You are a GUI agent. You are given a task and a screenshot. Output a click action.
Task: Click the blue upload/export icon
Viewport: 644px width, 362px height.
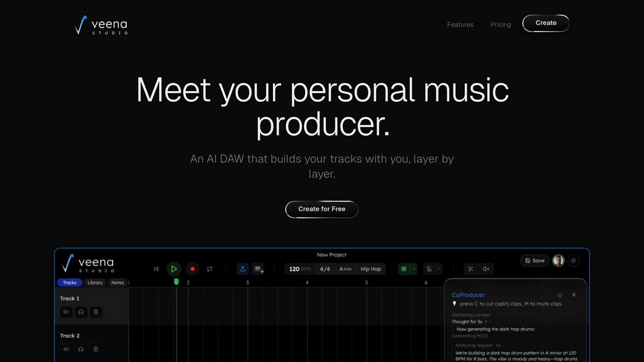tap(243, 269)
